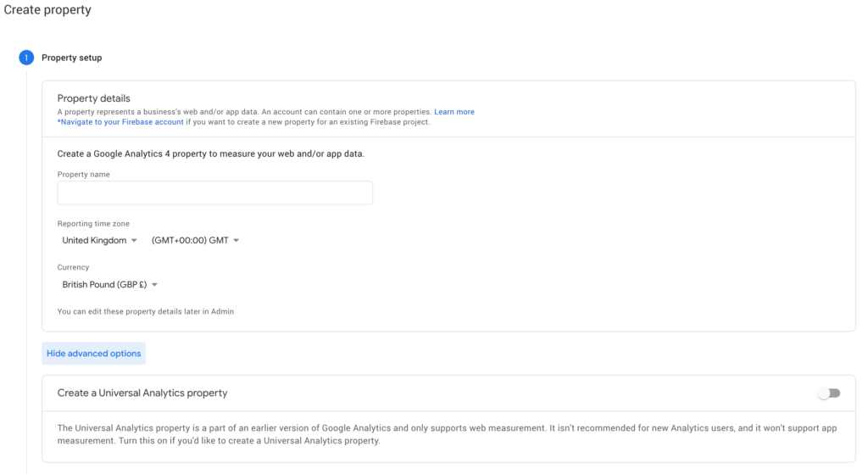The image size is (868, 474).
Task: Open the (GMT+00:00) GMT time zone dropdown
Action: tap(195, 240)
